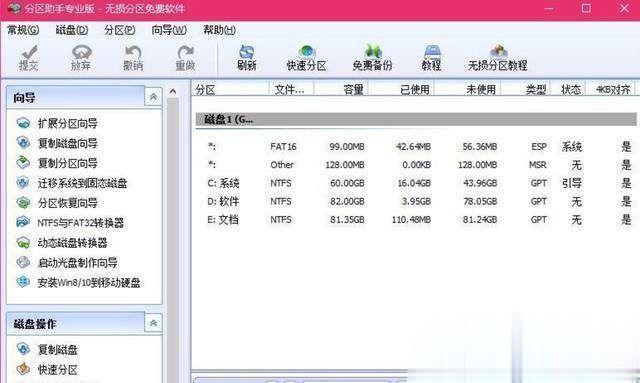
Task: Click the 42.64MB used value
Action: pyautogui.click(x=413, y=146)
